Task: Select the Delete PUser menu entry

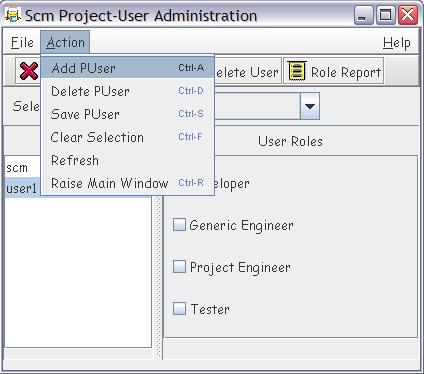Action: [128, 91]
